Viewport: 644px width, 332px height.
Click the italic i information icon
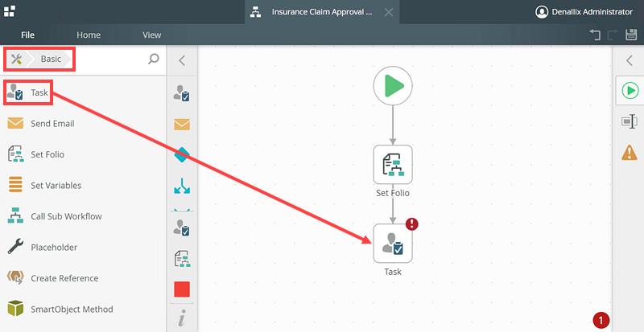point(182,318)
